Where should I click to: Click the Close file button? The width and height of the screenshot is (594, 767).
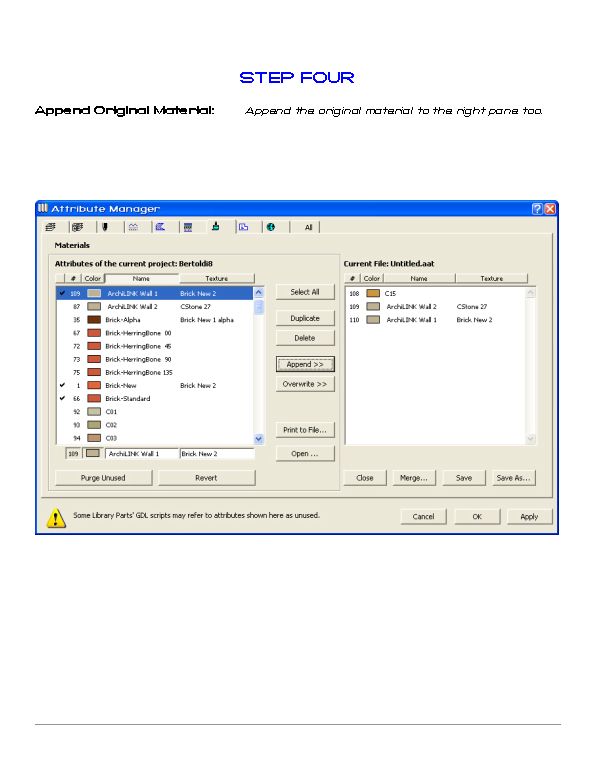point(365,478)
